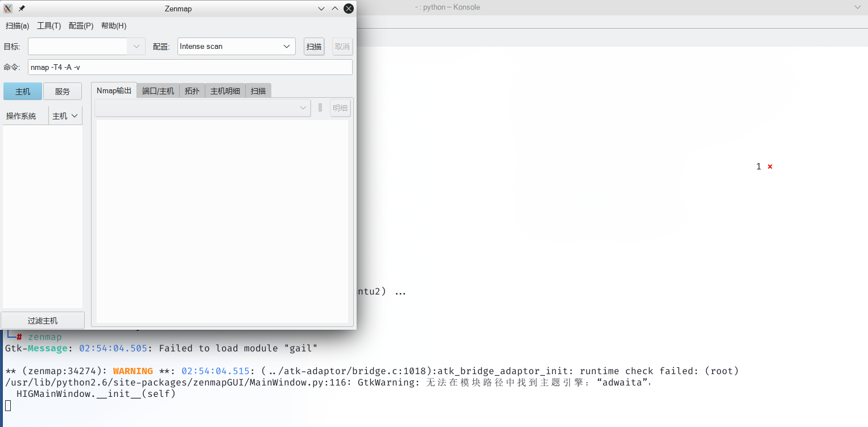The width and height of the screenshot is (868, 427).
Task: Click the Zenmap window X11 icon
Action: coord(8,9)
